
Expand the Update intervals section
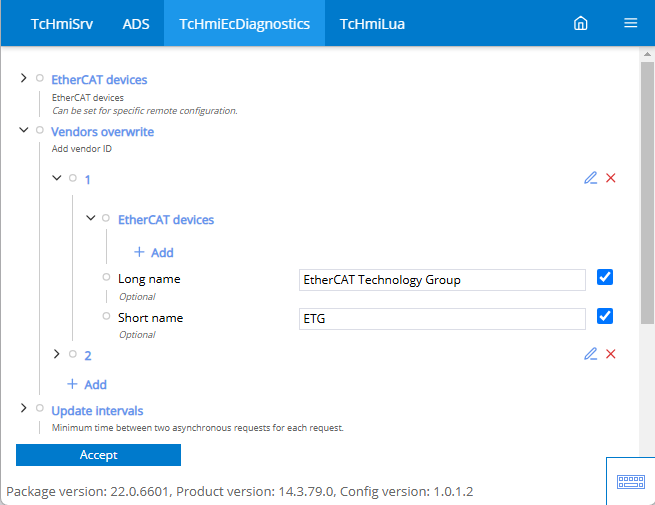point(23,408)
